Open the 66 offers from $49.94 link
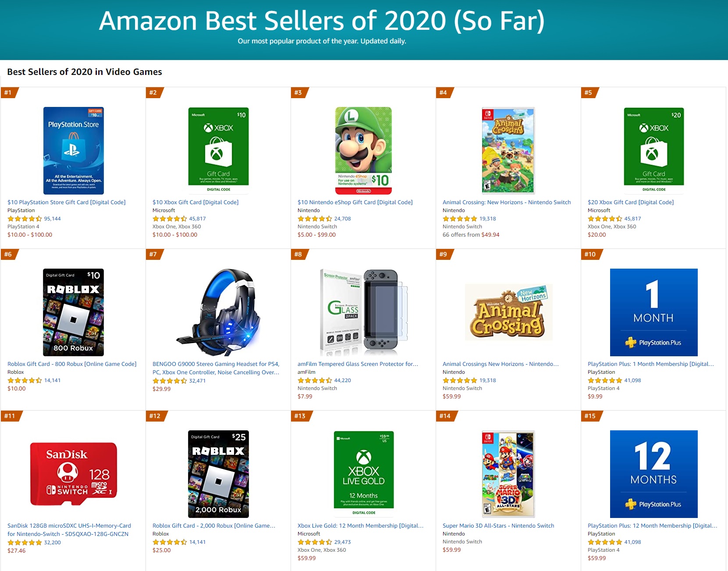 [471, 235]
